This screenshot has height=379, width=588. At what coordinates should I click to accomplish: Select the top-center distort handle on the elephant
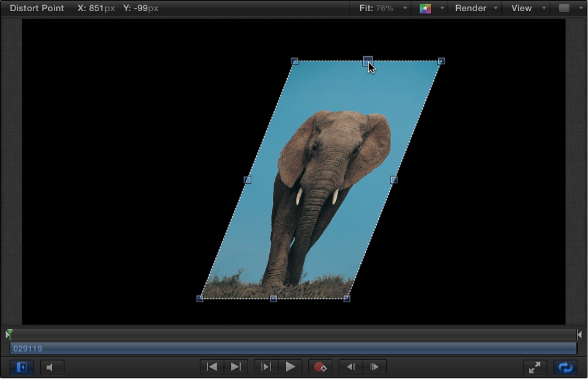point(368,61)
